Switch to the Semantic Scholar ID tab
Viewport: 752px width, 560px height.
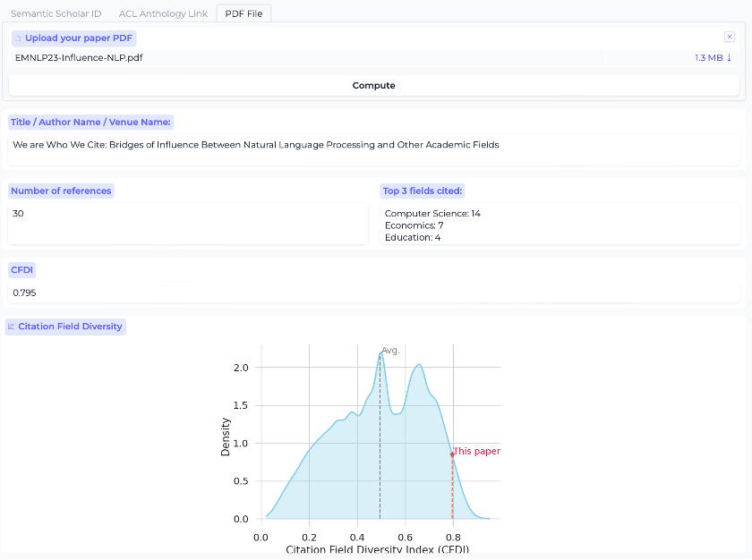click(x=56, y=13)
